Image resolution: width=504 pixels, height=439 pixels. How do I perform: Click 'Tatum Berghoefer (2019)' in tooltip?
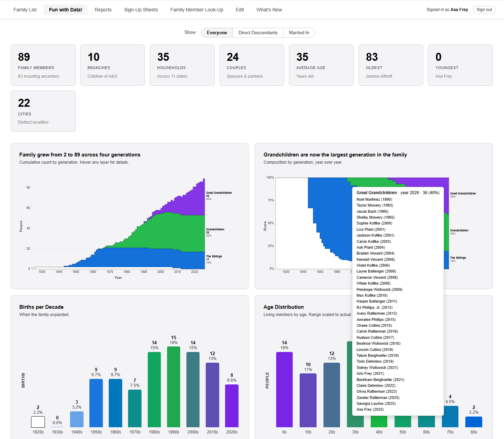378,355
